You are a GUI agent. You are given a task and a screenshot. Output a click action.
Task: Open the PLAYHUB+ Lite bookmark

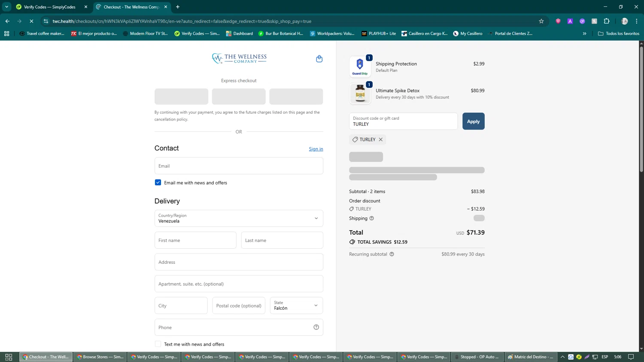[x=378, y=33]
